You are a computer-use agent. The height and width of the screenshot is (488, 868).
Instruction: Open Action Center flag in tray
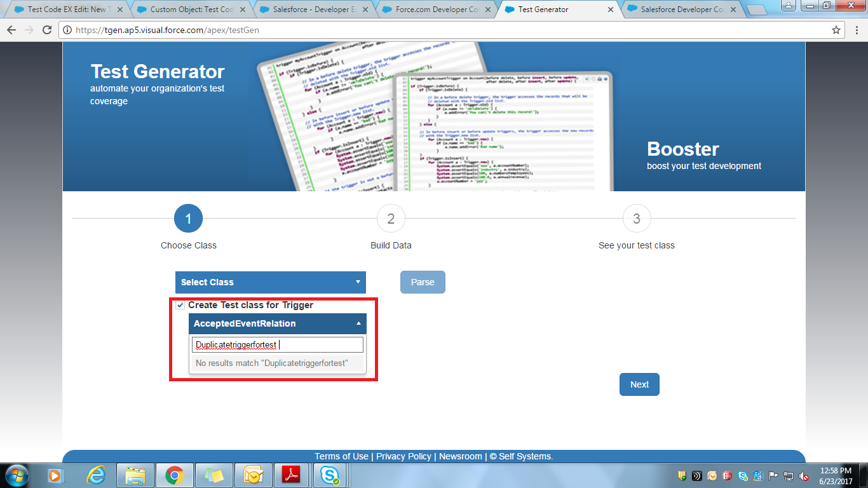tap(773, 475)
